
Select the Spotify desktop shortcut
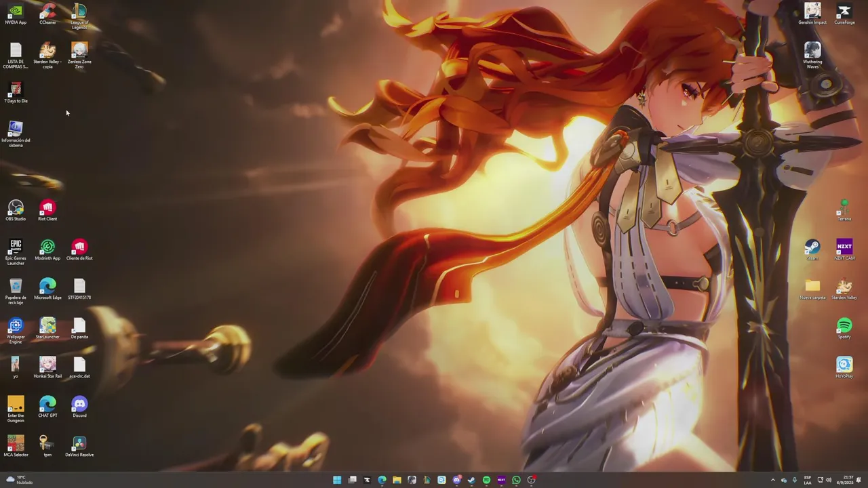tap(844, 329)
